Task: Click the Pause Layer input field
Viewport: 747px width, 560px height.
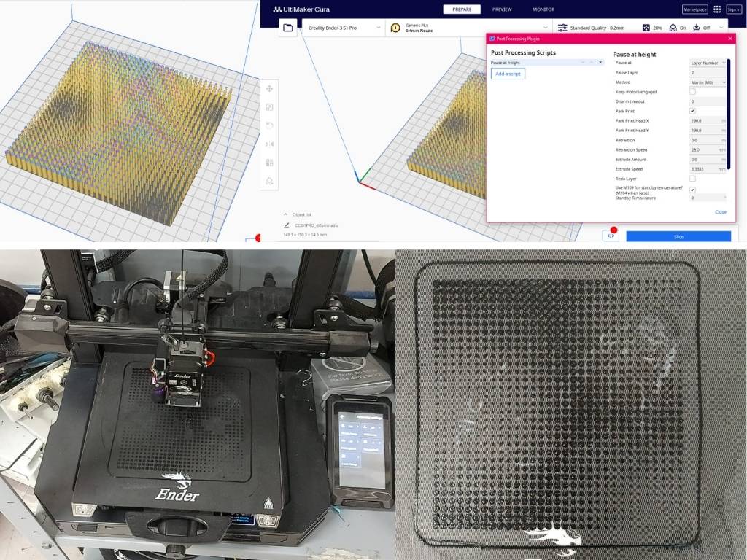Action: click(x=708, y=73)
